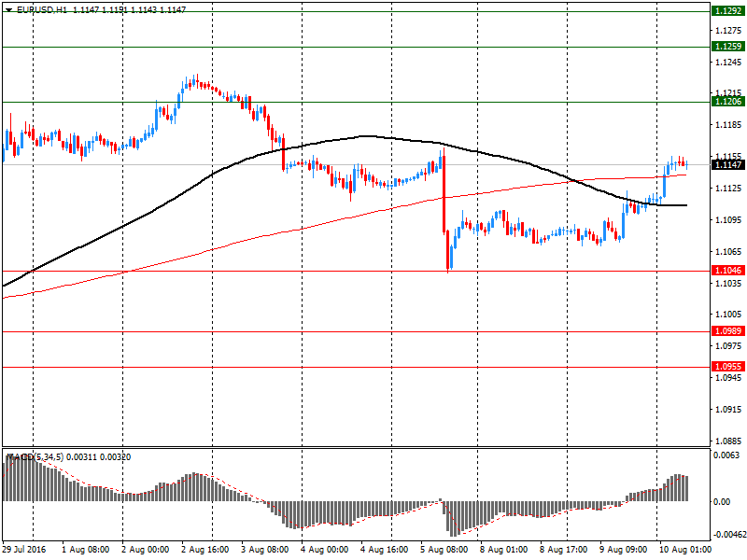Click the 1.0955 red support level label
Image resolution: width=747 pixels, height=560 pixels.
728,366
